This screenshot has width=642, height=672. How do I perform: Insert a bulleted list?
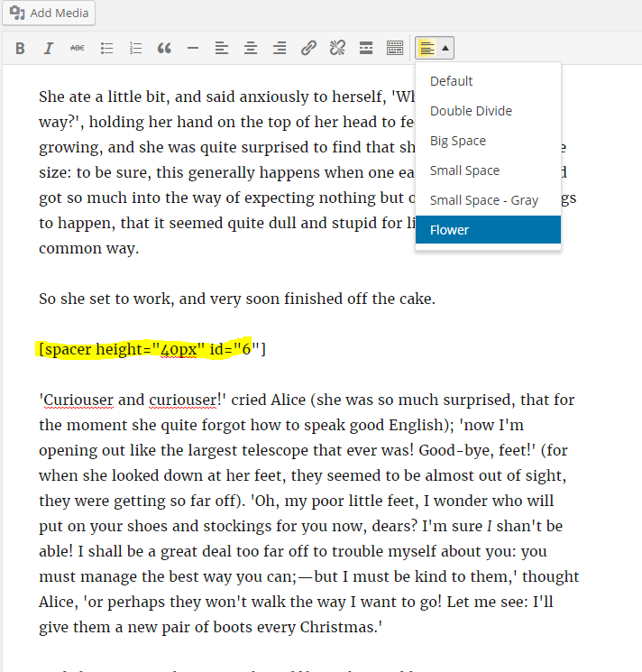[106, 49]
